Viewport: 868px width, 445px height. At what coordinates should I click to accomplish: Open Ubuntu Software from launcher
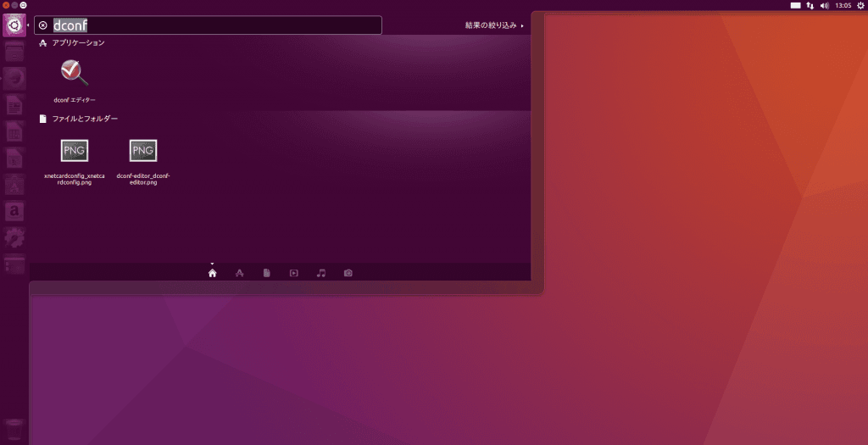(14, 185)
